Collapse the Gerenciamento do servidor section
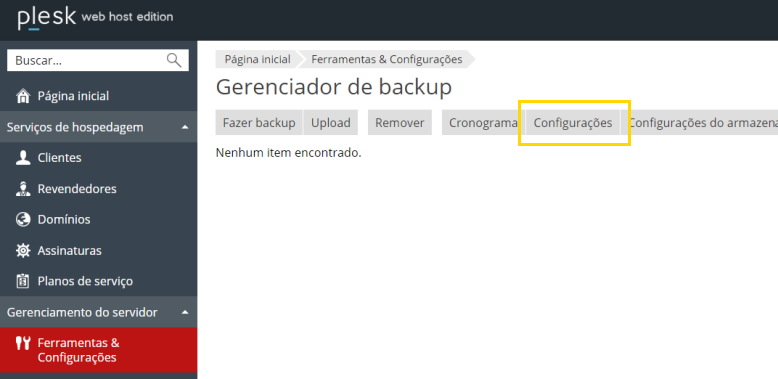Viewport: 778px width, 379px height. tap(185, 313)
